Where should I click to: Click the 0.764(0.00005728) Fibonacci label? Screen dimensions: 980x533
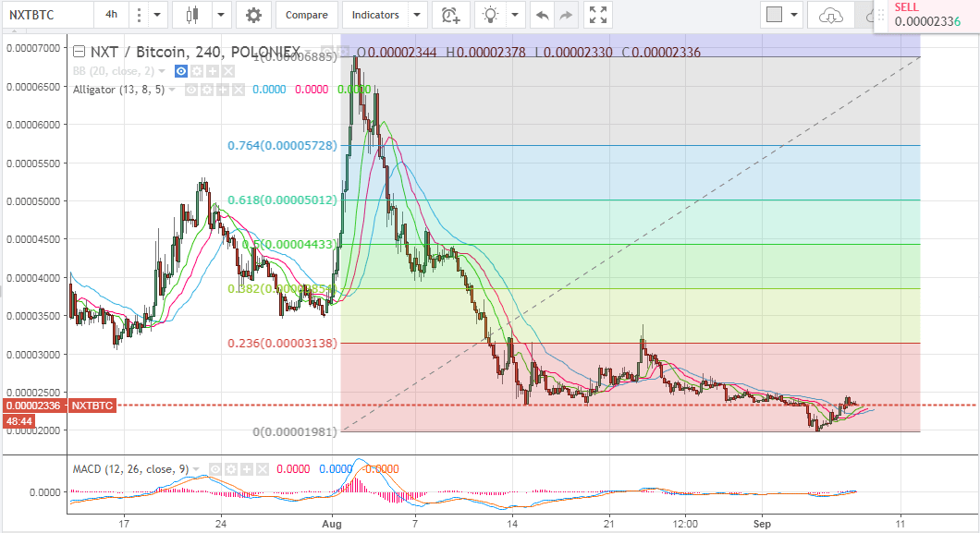point(282,145)
